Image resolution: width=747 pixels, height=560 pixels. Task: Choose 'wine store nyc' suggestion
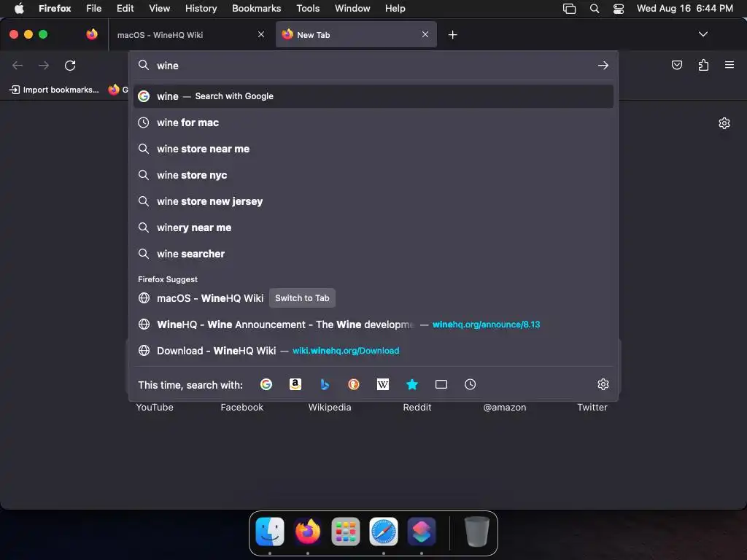coord(373,175)
